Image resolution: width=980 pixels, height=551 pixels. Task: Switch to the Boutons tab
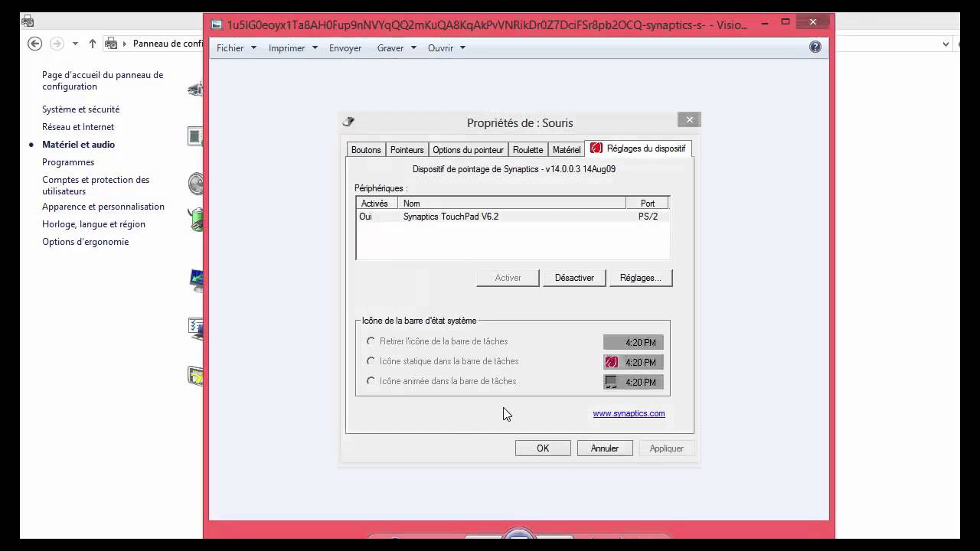(x=366, y=150)
